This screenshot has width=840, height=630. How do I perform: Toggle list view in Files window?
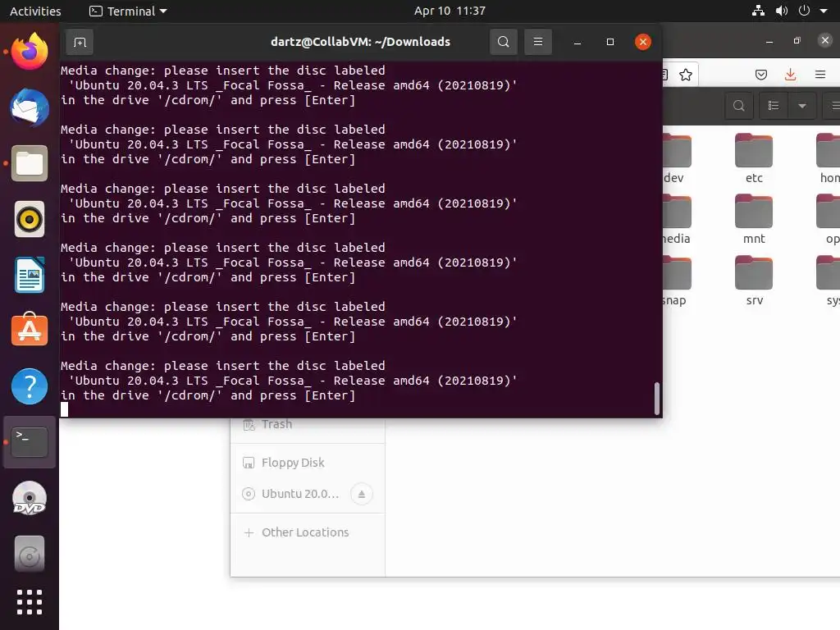(x=774, y=106)
